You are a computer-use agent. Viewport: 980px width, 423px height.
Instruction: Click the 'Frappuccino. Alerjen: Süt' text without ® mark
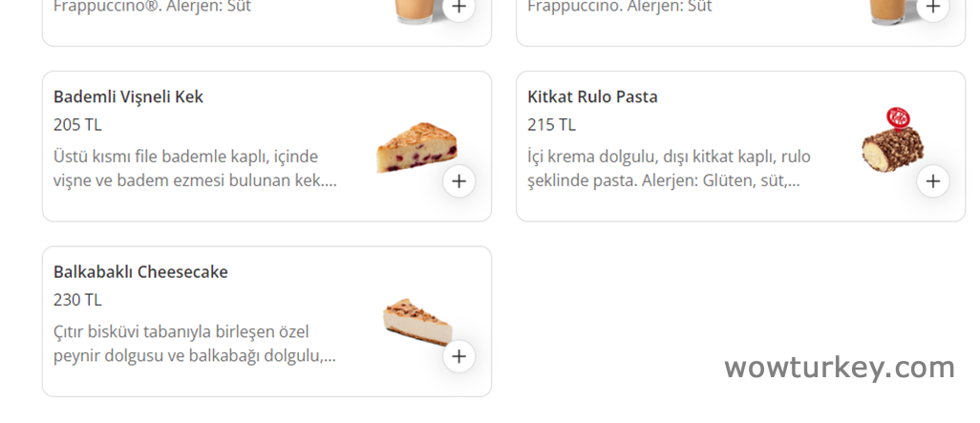click(619, 8)
